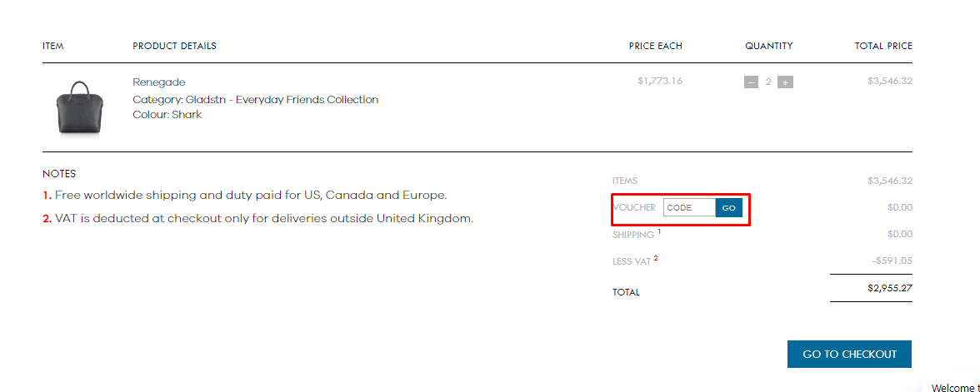980x392 pixels.
Task: Click the TOTAL PRICE column header
Action: (883, 47)
